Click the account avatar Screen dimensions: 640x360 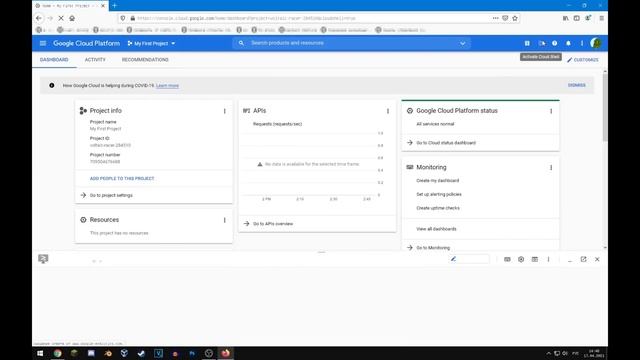[596, 43]
